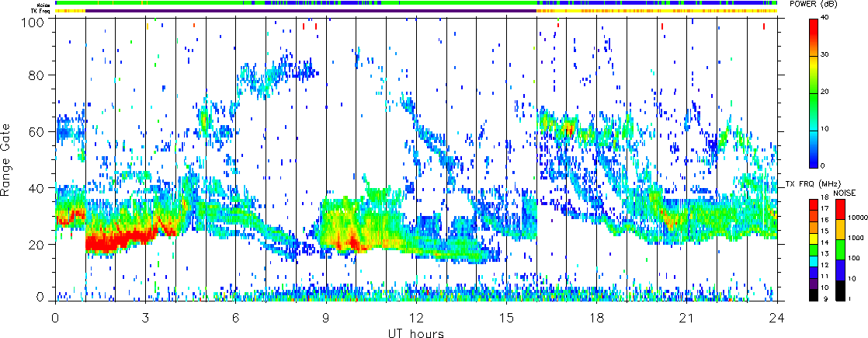Pick the purple swatch in TX FRQ legend
The height and width of the screenshot is (338, 868).
click(x=814, y=284)
